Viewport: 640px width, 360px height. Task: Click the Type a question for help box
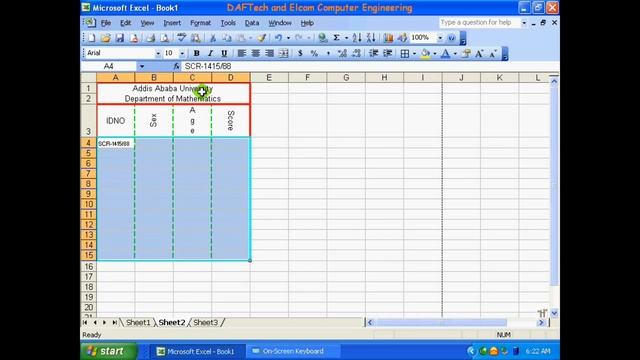(x=480, y=22)
